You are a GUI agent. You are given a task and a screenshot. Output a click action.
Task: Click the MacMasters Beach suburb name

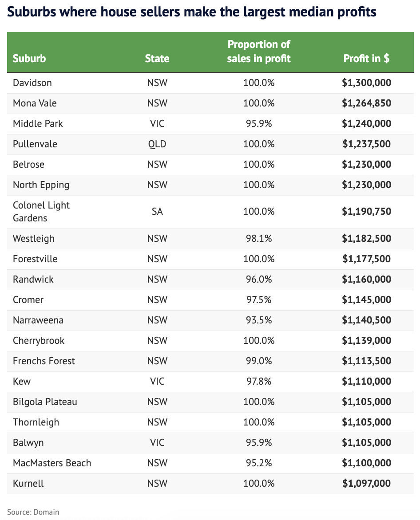52,463
